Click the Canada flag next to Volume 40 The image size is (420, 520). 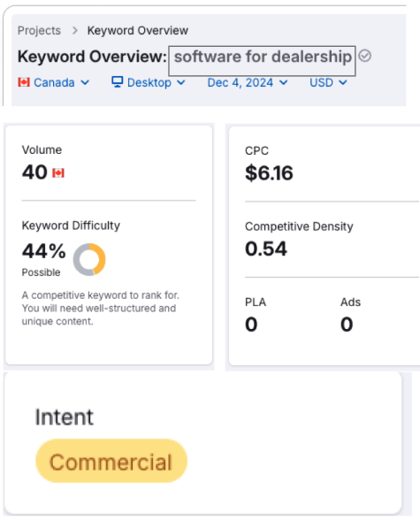tap(58, 172)
